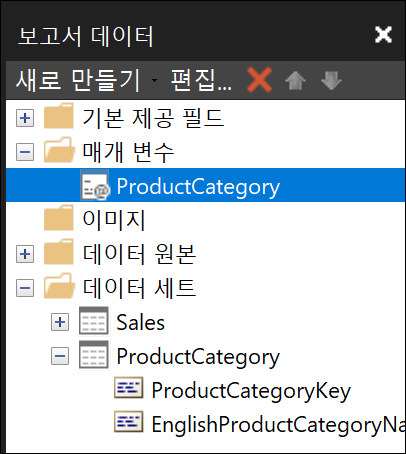Expand the Sales dataset node
Screen dimensions: 406x454
tap(60, 322)
